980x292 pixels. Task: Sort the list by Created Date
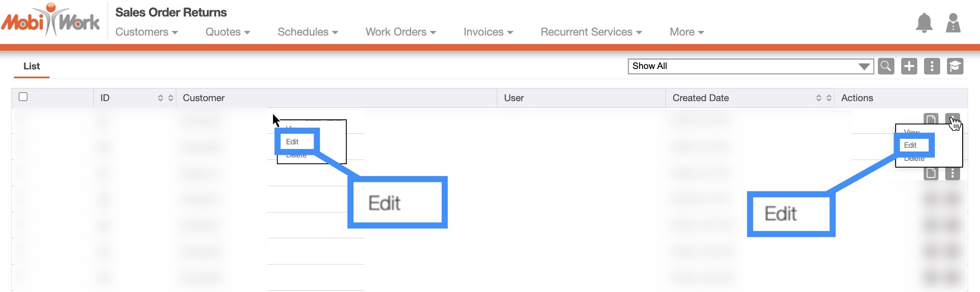[x=824, y=98]
